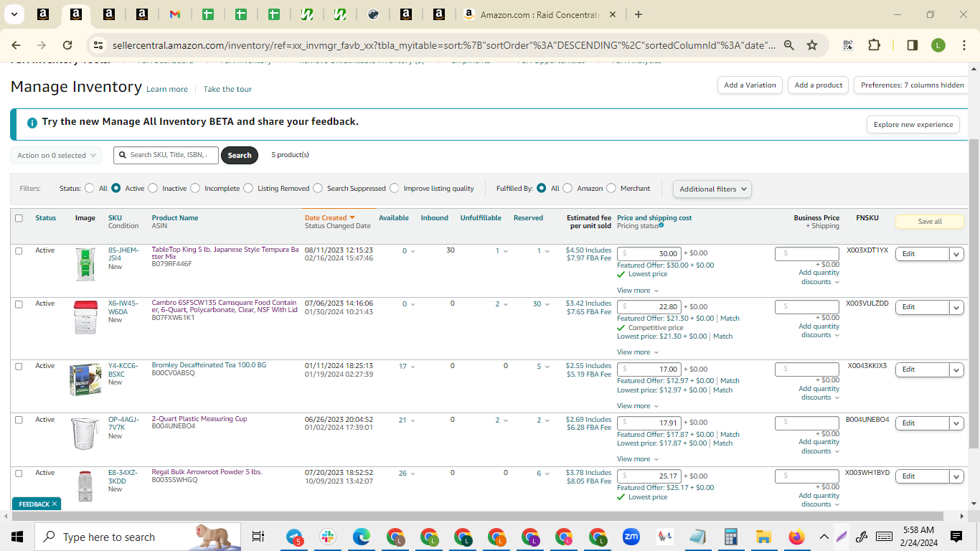Open the Action on 0 selected dropdown
The height and width of the screenshot is (551, 980).
coord(55,155)
